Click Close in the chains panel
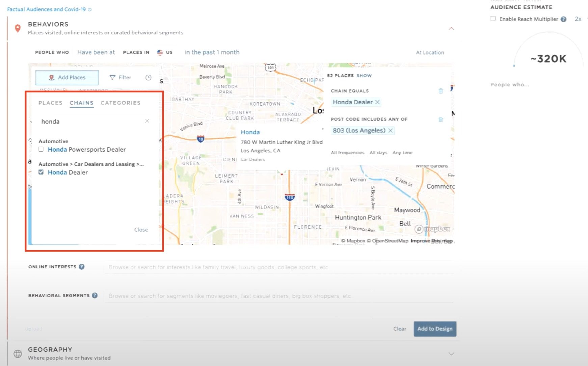The width and height of the screenshot is (588, 366). tap(141, 230)
